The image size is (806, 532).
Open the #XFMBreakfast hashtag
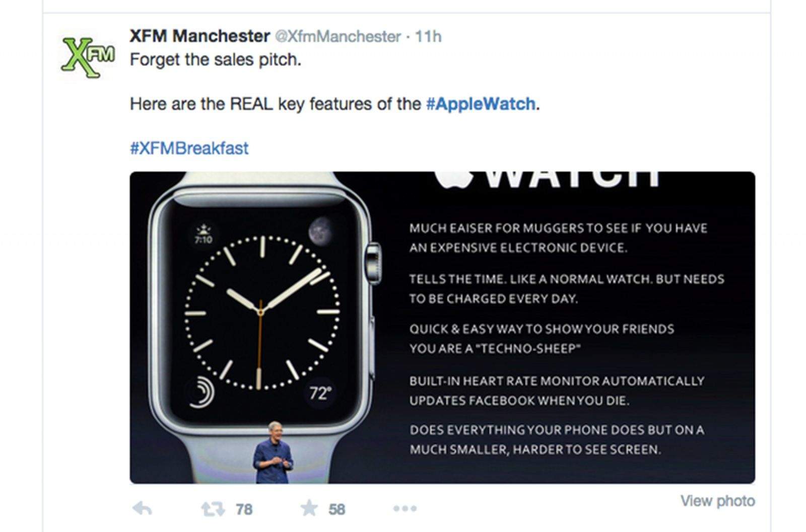point(189,148)
